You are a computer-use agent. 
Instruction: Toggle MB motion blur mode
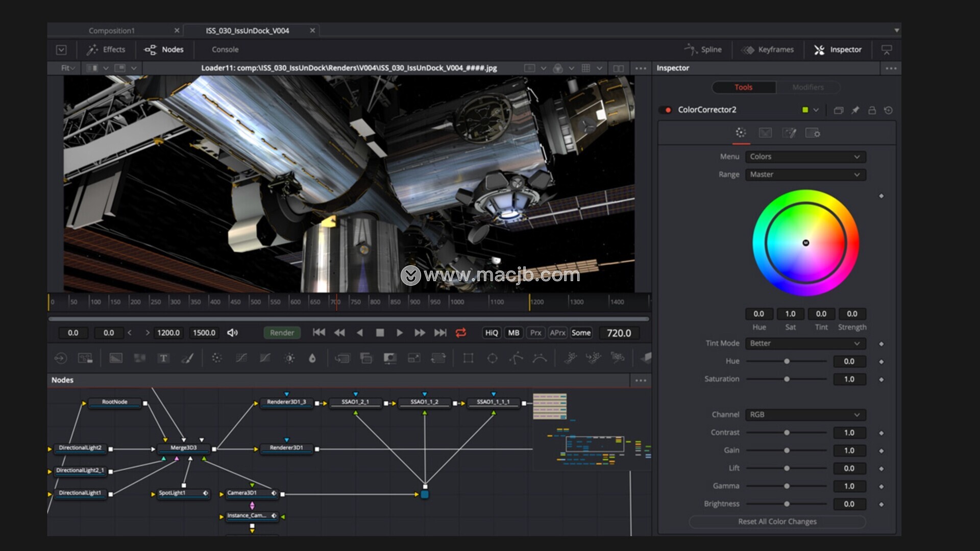pos(513,333)
